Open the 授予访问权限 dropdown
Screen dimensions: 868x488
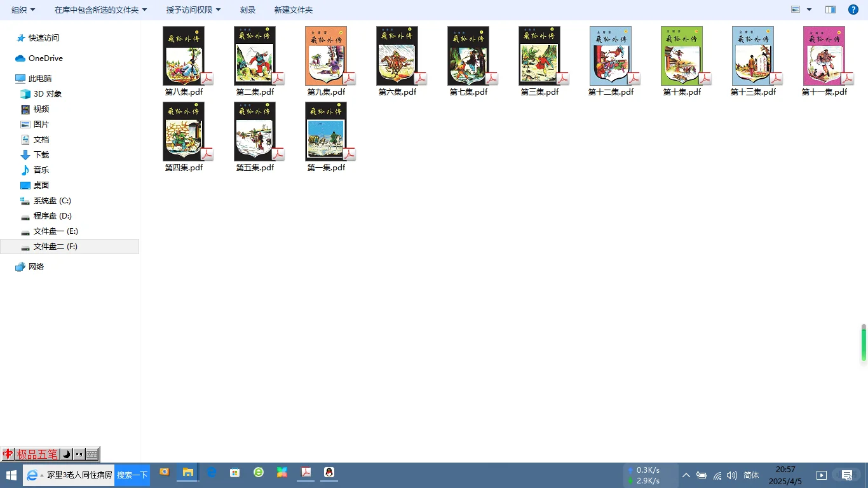(193, 10)
